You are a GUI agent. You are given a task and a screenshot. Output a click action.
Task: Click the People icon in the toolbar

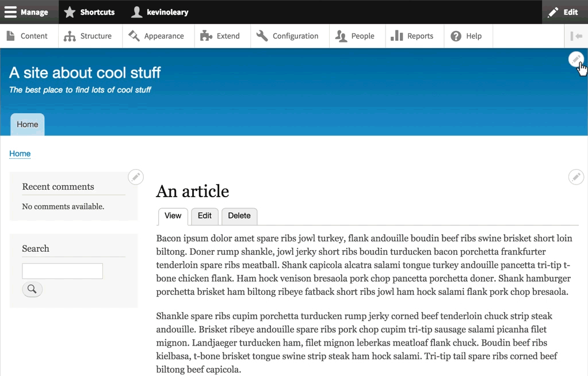click(341, 36)
